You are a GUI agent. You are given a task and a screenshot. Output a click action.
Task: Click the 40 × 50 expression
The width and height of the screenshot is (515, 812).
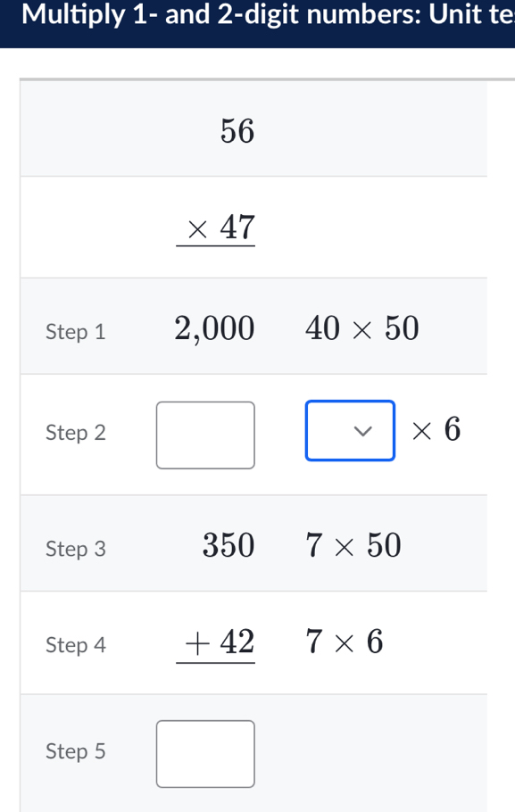click(x=361, y=327)
